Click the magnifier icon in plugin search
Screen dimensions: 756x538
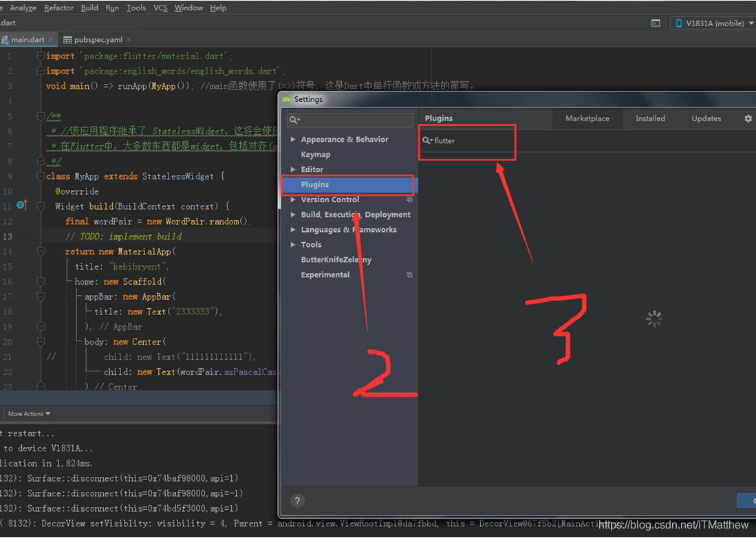[427, 140]
